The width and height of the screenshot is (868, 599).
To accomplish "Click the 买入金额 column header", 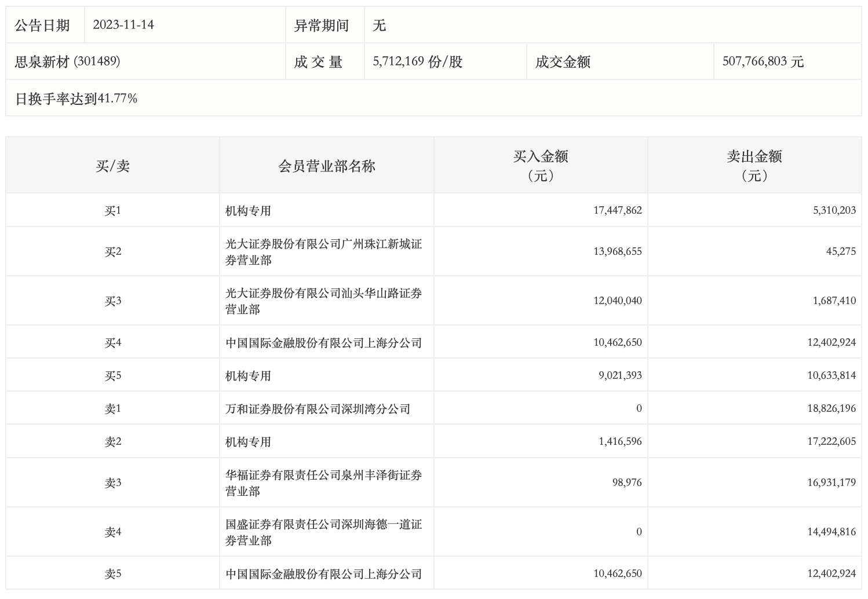I will pos(541,165).
